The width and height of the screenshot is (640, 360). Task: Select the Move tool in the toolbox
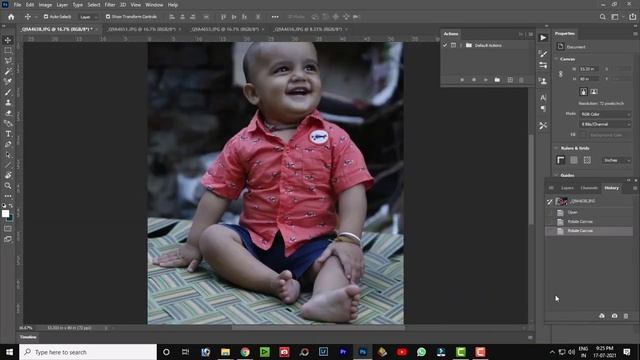(8, 40)
